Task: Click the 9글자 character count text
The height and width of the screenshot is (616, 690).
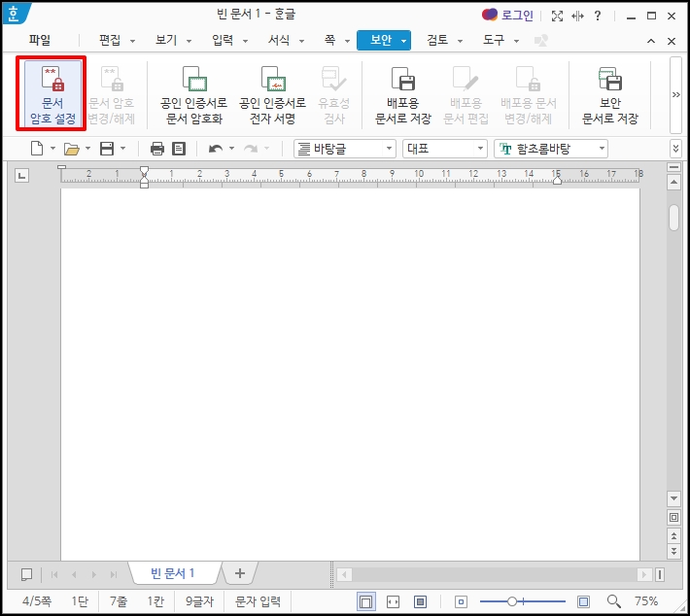Action: (200, 601)
